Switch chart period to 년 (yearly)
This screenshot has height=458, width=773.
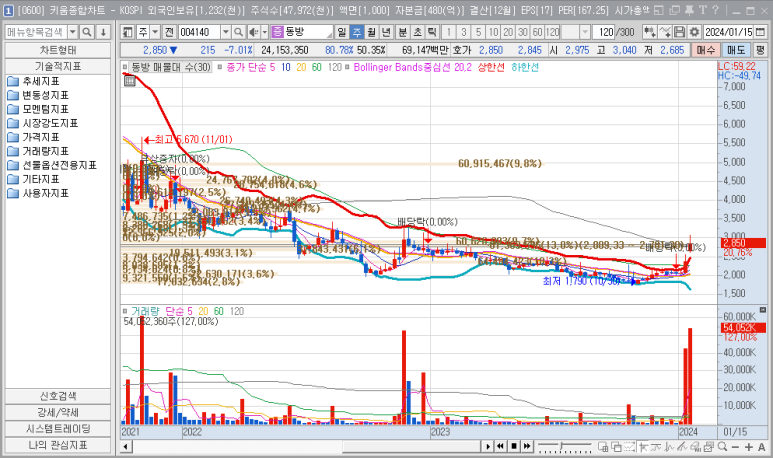coord(386,33)
